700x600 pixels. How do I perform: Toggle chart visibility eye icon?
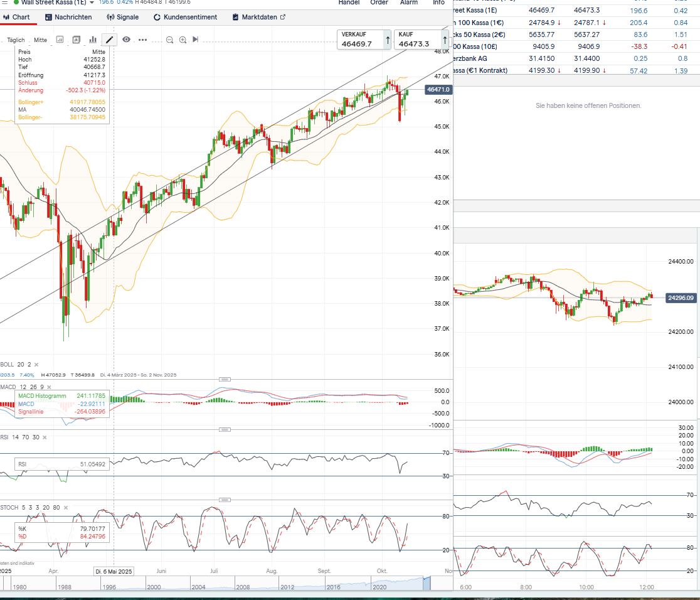[127, 40]
